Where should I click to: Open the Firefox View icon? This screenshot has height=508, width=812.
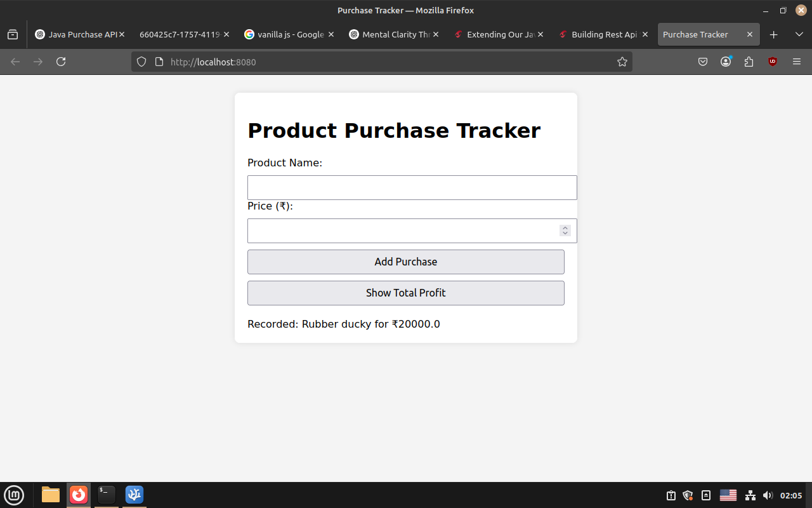coord(13,34)
